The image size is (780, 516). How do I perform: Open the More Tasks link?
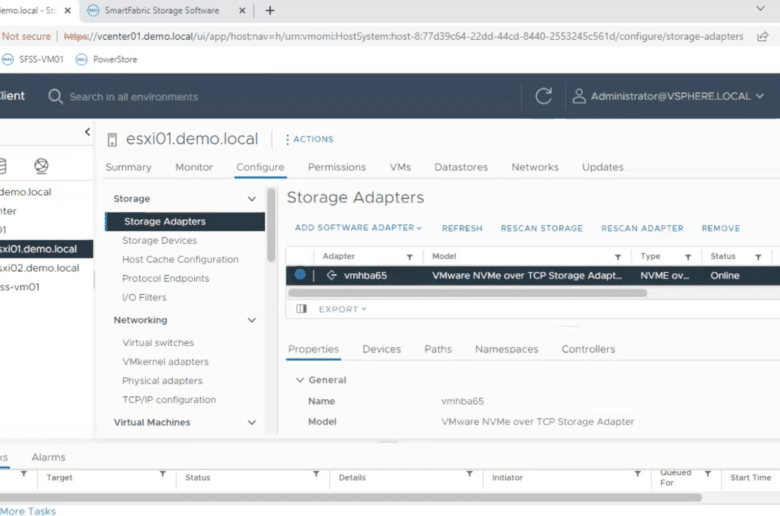tap(28, 511)
